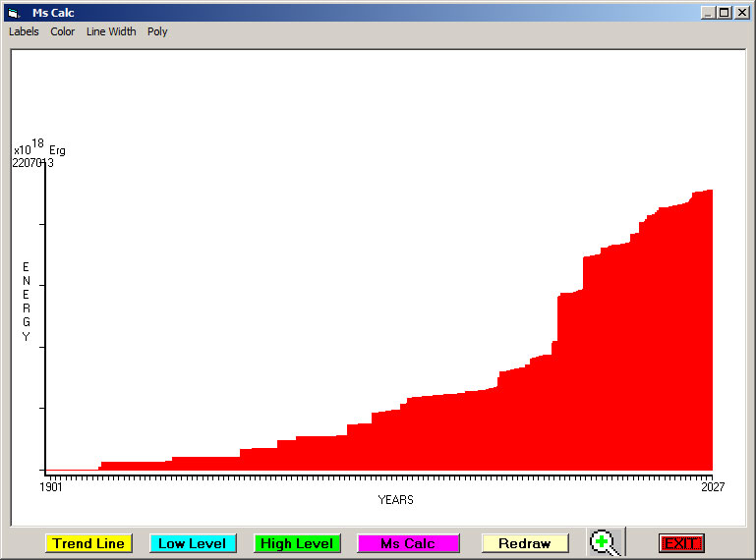The width and height of the screenshot is (756, 560).
Task: Close the Ms Calc window
Action: tap(741, 13)
